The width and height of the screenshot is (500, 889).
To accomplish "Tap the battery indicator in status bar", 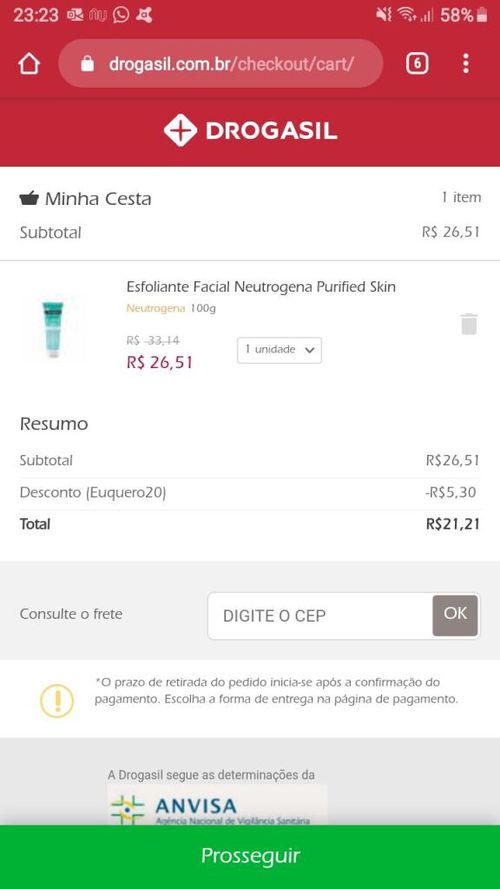I will coord(482,15).
